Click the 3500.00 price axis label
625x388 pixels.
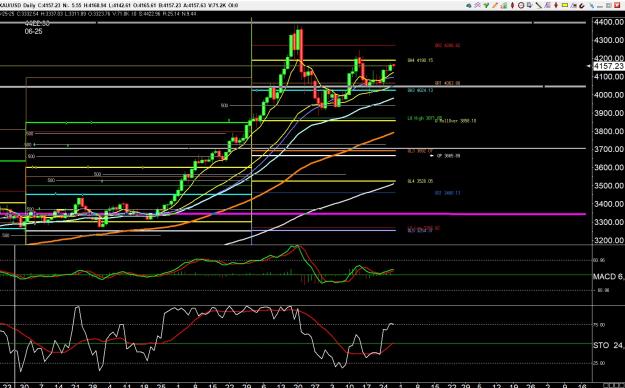click(x=609, y=186)
